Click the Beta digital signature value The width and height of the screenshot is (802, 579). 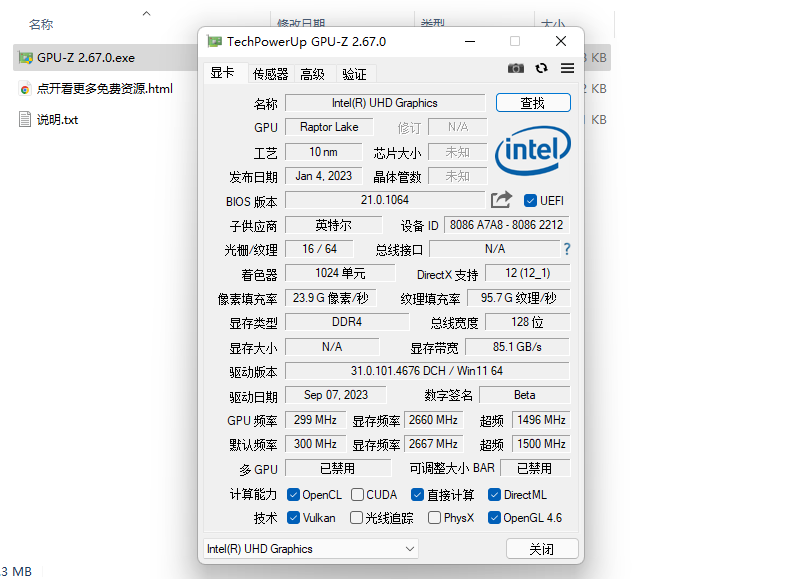click(524, 395)
